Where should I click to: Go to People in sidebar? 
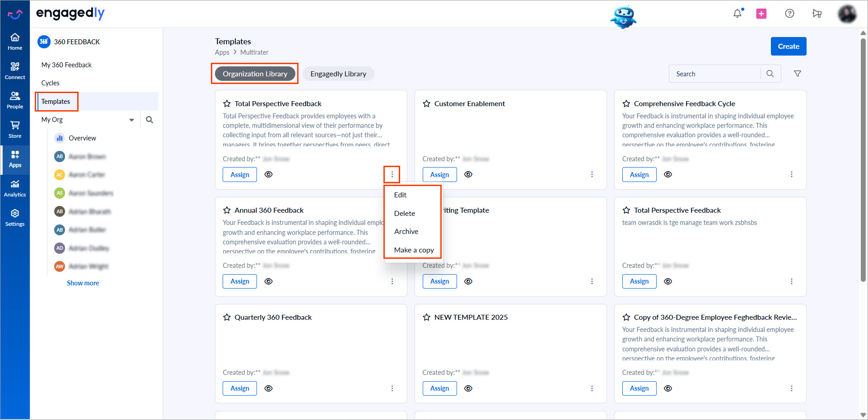[15, 100]
